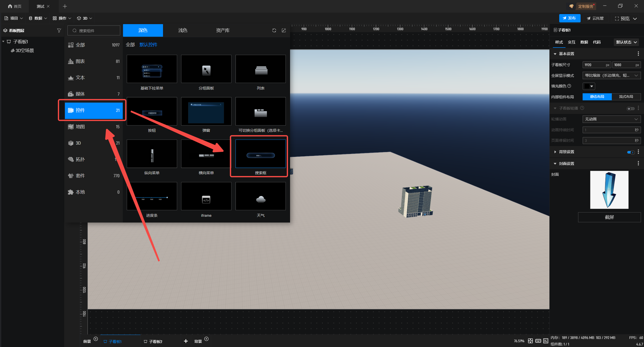Open the keyboard shortcuts icon in status bar
Image resolution: width=644 pixels, height=347 pixels.
pos(538,341)
